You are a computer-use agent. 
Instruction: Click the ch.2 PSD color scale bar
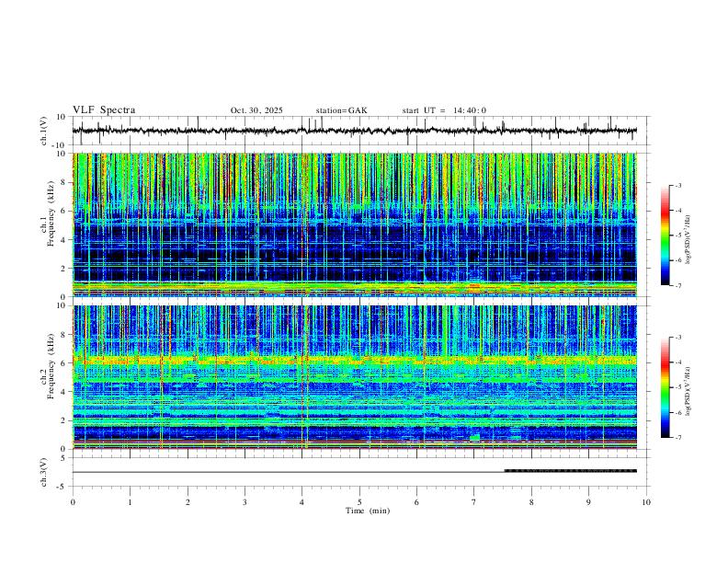click(665, 387)
